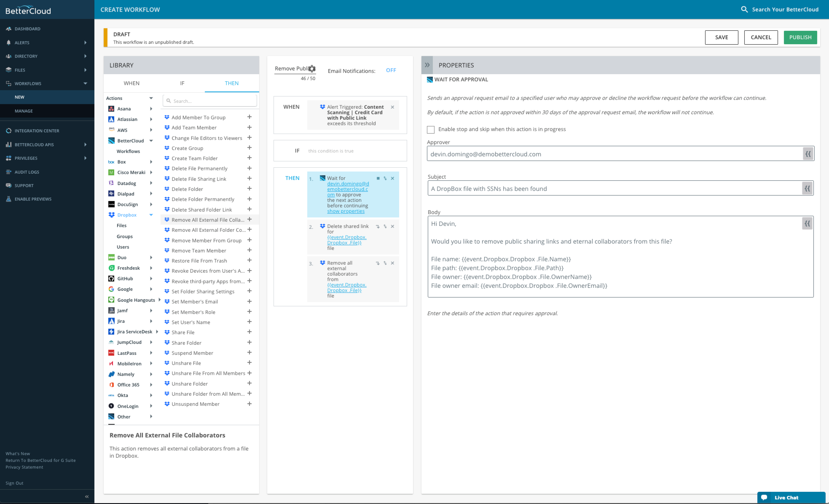Image resolution: width=829 pixels, height=504 pixels.
Task: Click the Enable Previews flask icon
Action: [8, 199]
